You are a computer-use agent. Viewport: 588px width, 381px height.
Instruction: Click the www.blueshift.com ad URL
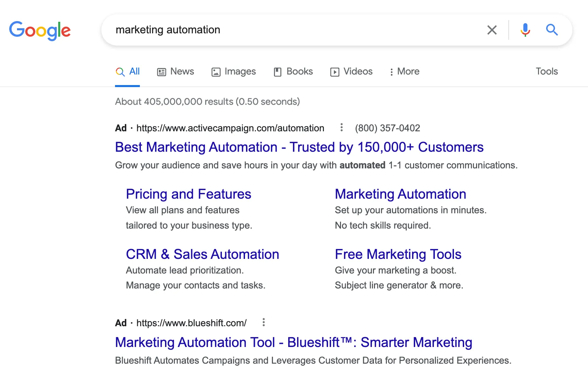point(192,323)
